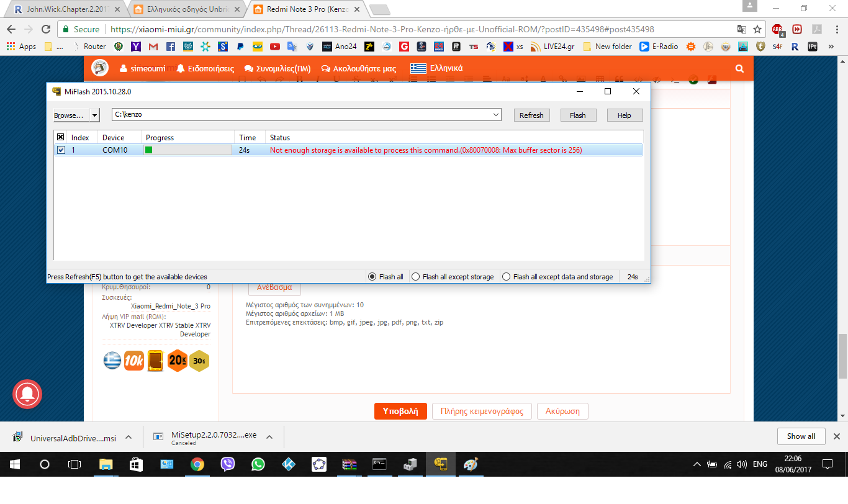Click the COM10 flash progress bar
Image resolution: width=848 pixels, height=504 pixels.
187,150
